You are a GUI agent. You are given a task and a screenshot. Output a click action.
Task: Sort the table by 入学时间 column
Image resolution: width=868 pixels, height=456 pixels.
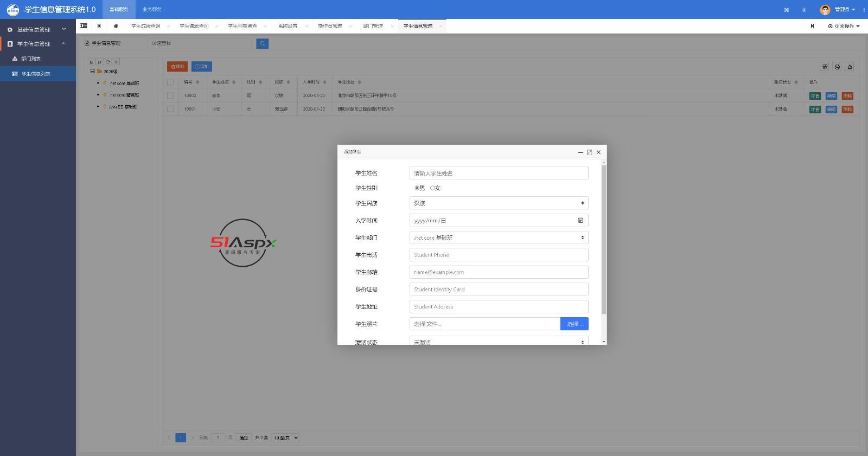(324, 82)
